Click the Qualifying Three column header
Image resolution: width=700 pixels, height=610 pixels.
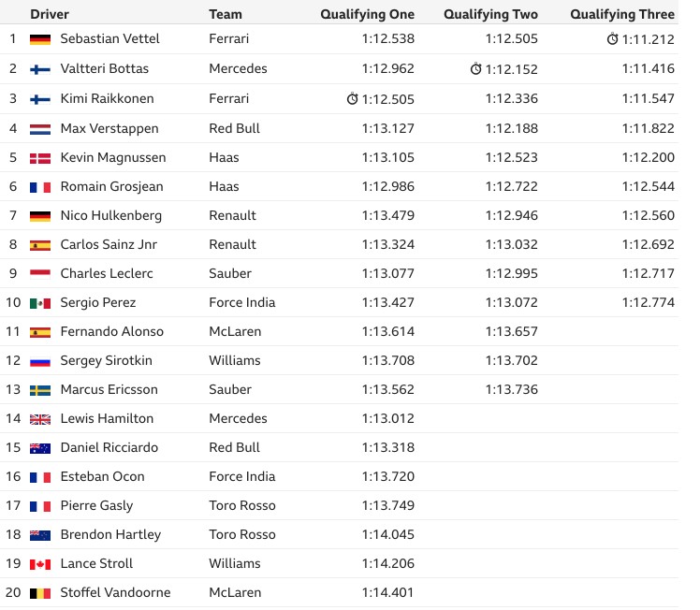tap(622, 14)
